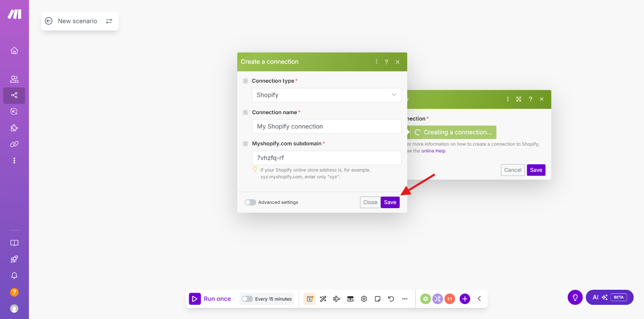Click the purple plus add favorite button

pos(465,299)
